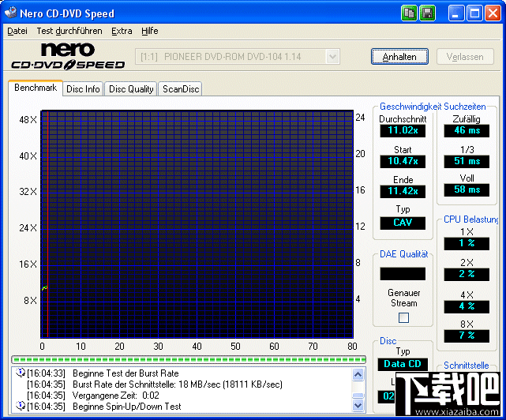Minimize the Nero CD-DVD Speed window
The image size is (506, 420).
(456, 13)
